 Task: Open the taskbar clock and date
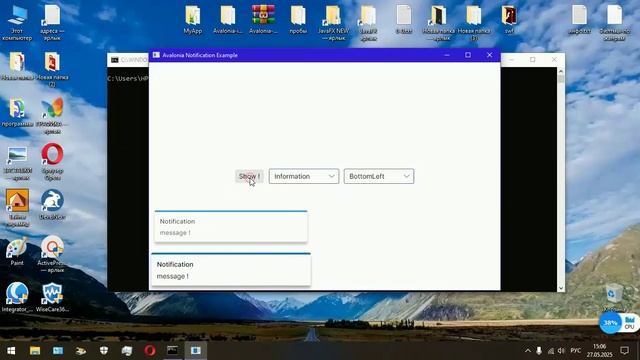(x=600, y=351)
